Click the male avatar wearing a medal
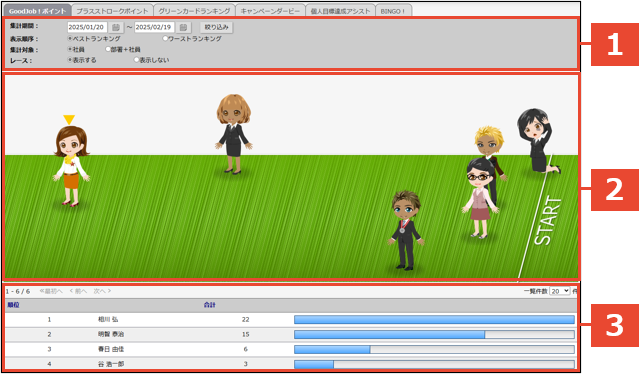 click(x=406, y=230)
